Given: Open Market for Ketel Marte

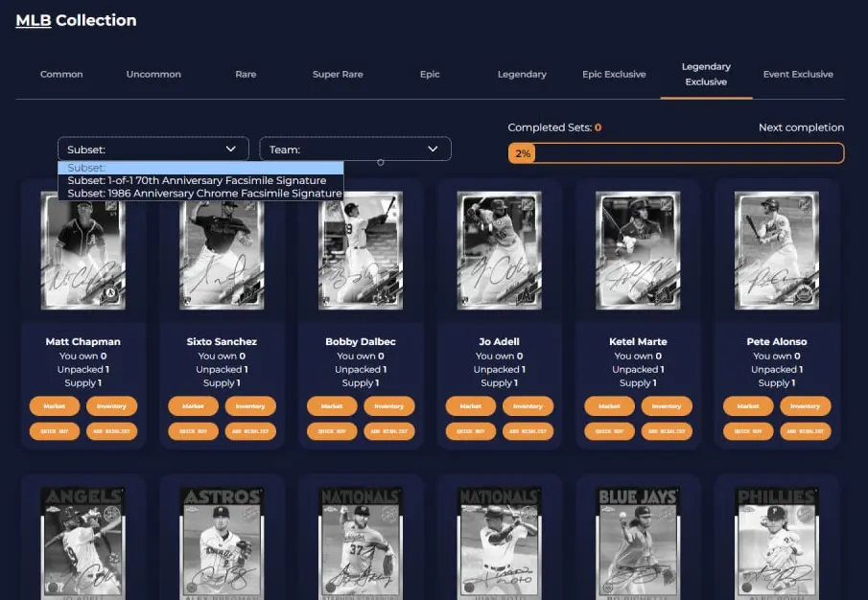Looking at the screenshot, I should 609,405.
